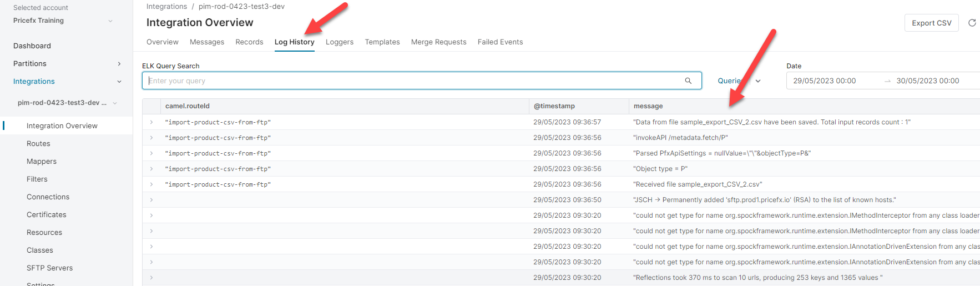Open Resources in the sidebar
980x286 pixels.
pos(44,233)
